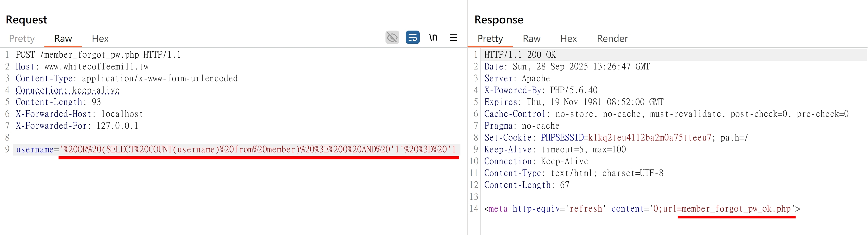Toggle the \n show newlines icon
This screenshot has height=235, width=868.
433,37
